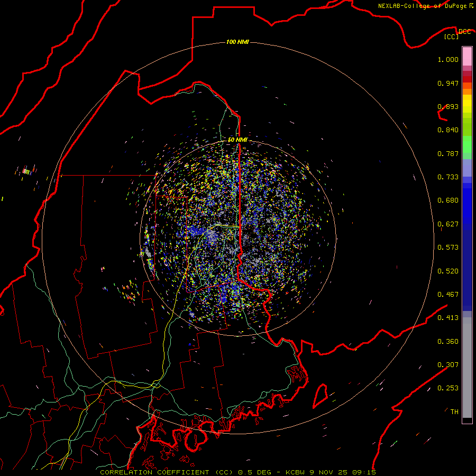This screenshot has width=476, height=476.
Task: Click the 0.733 scale value
Action: (448, 177)
